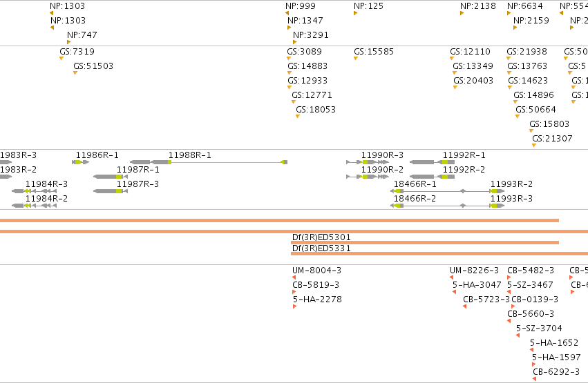Image resolution: width=588 pixels, height=383 pixels.
Task: Select the GS:12110 triangle marker
Action: (452, 59)
